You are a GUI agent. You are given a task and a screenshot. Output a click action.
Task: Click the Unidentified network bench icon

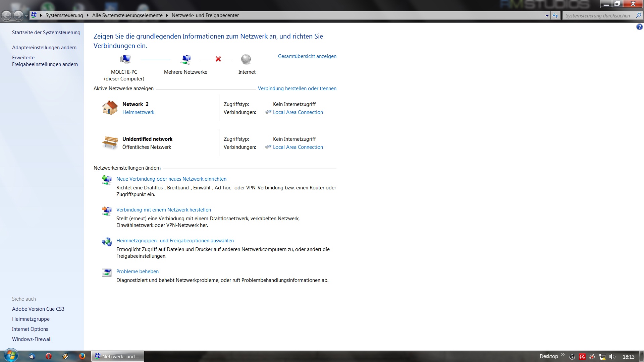[110, 142]
